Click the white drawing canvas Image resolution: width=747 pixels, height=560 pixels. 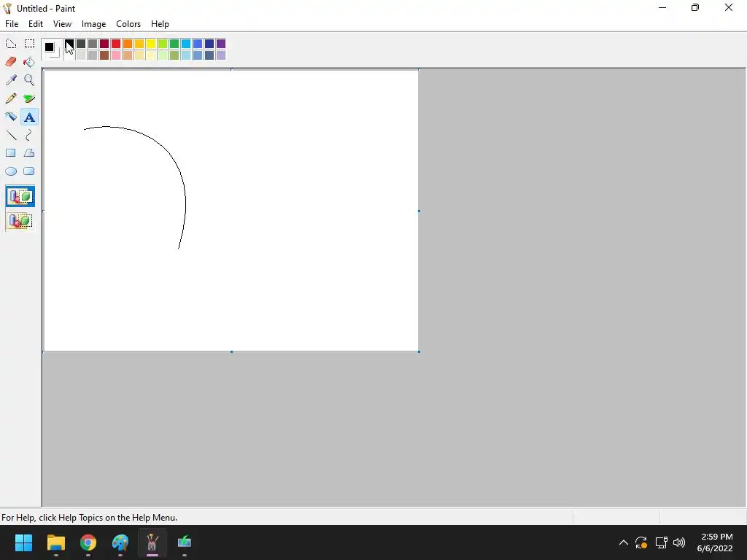[231, 211]
